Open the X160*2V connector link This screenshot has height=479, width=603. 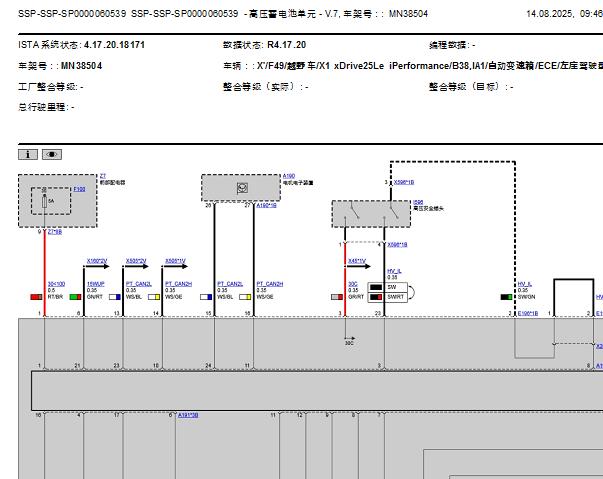97,261
